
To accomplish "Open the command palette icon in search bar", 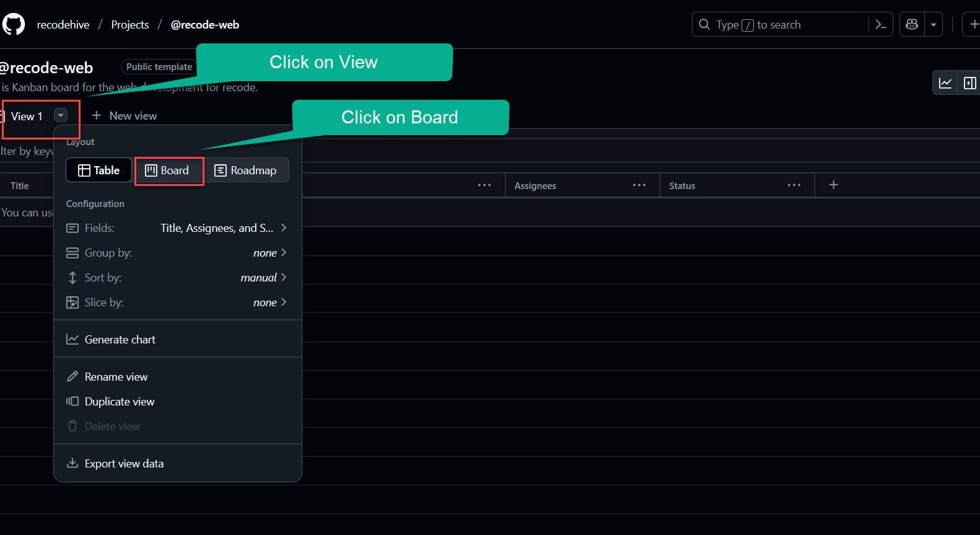I will point(880,25).
